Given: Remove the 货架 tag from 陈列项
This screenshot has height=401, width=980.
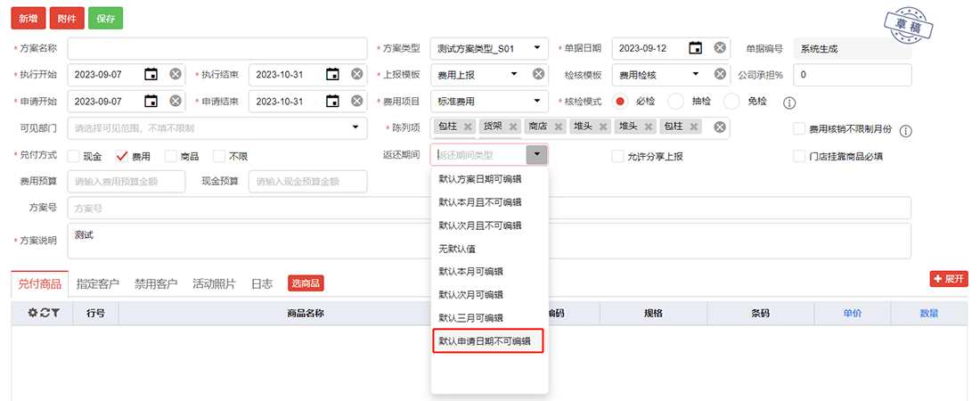Looking at the screenshot, I should click(513, 127).
